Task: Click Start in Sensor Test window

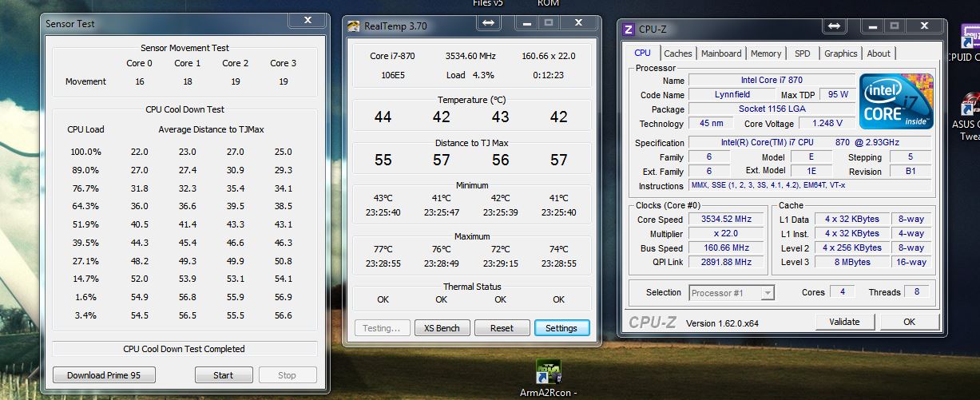Action: (x=224, y=375)
